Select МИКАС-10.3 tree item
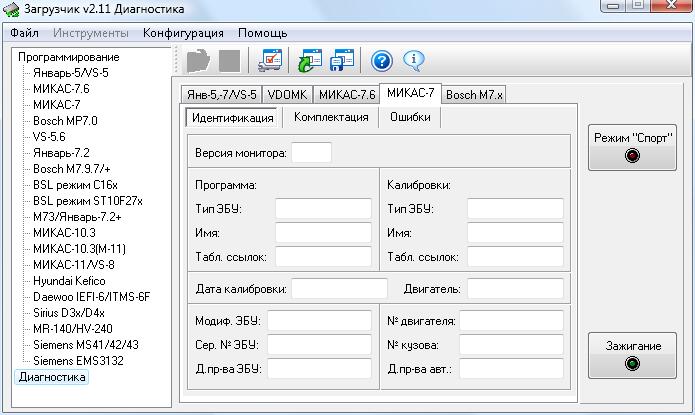695x415 pixels. tap(64, 233)
